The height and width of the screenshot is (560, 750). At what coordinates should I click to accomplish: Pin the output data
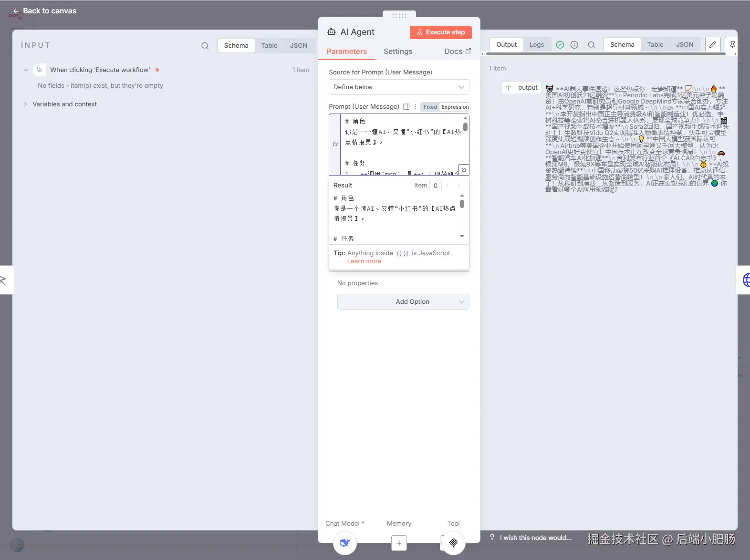click(x=732, y=45)
